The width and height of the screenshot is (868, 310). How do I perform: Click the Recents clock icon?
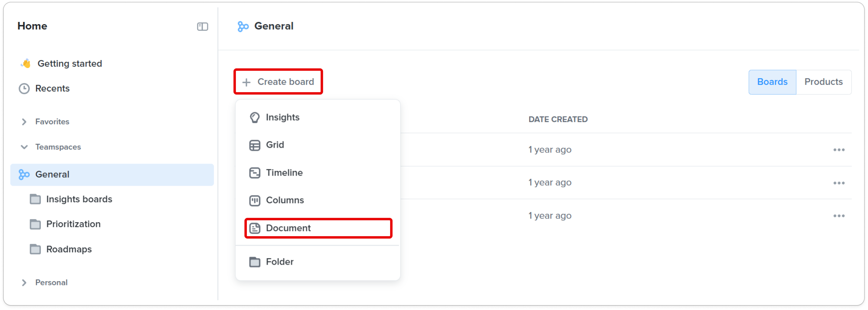(x=24, y=89)
